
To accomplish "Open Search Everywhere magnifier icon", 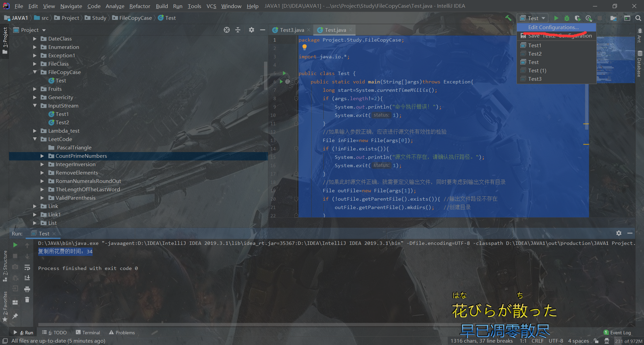I will [638, 18].
